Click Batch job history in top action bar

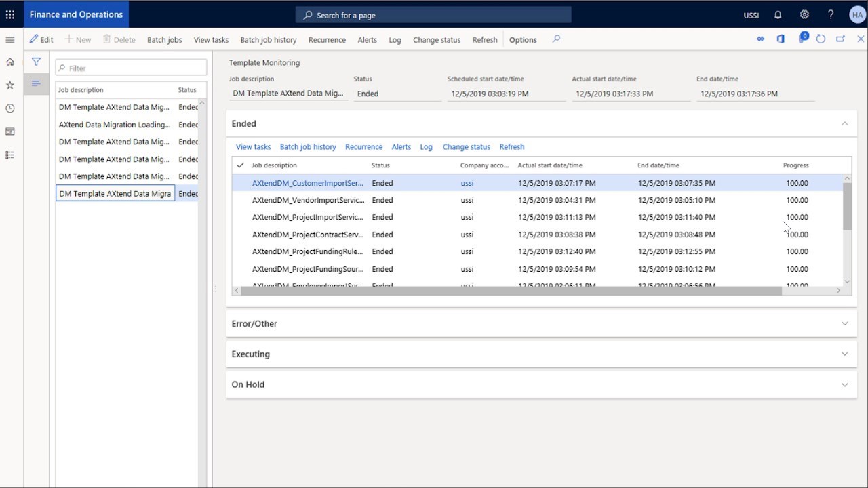click(269, 40)
